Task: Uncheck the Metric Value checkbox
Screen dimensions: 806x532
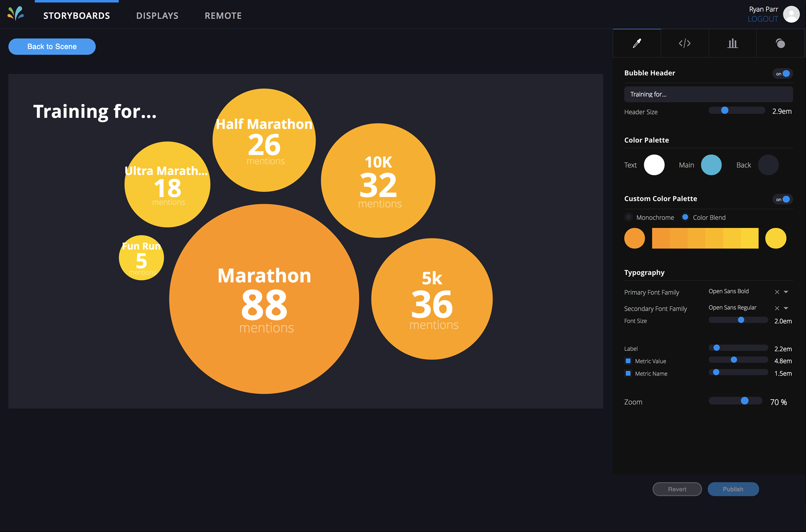Action: point(628,361)
